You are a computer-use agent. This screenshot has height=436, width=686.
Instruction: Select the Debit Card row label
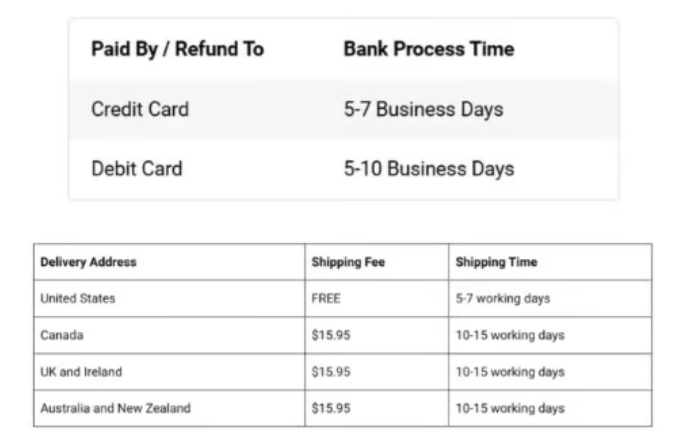136,168
